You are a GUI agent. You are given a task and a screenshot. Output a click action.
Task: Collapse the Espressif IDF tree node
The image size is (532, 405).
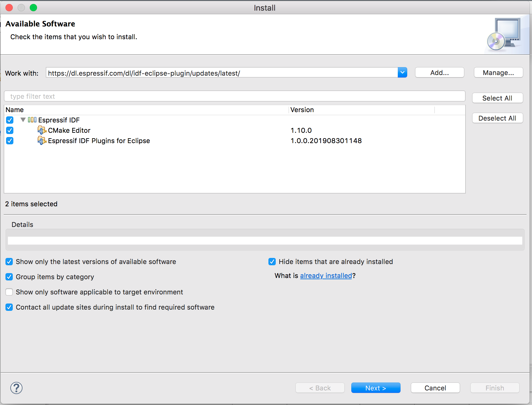pyautogui.click(x=23, y=120)
